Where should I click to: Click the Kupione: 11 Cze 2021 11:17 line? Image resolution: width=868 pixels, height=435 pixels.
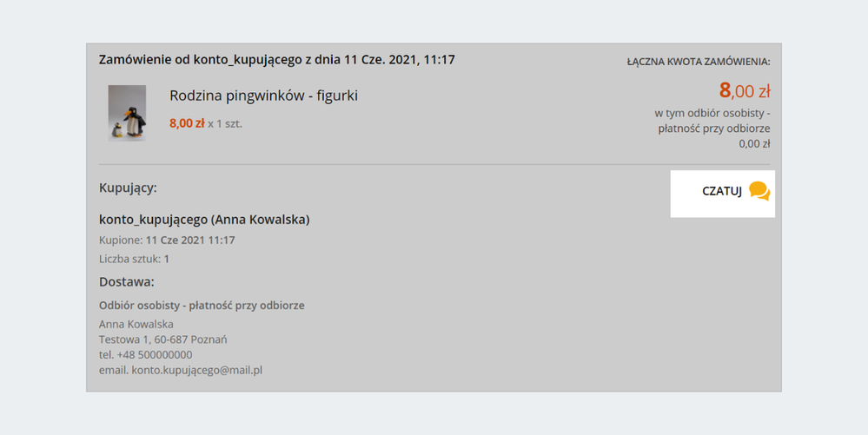click(x=167, y=241)
